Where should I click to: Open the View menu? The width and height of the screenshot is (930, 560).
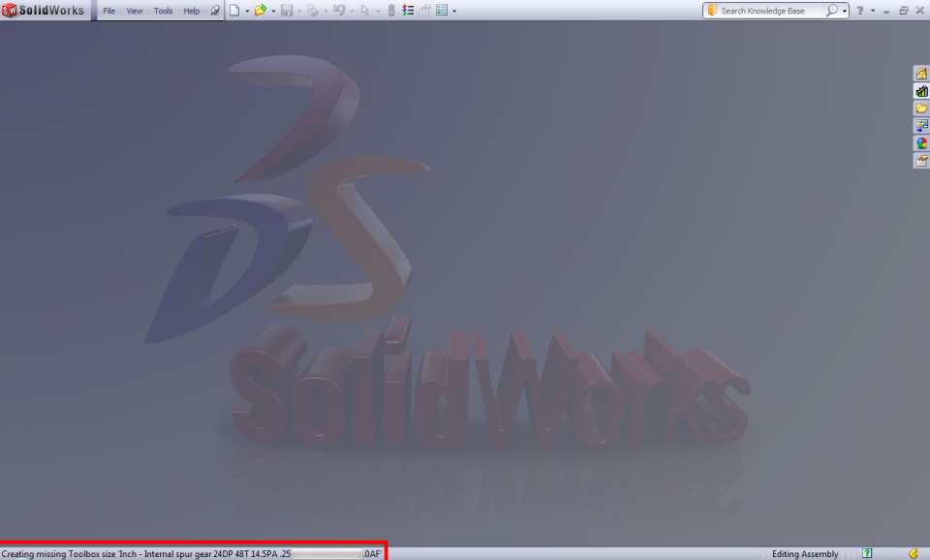click(x=135, y=11)
